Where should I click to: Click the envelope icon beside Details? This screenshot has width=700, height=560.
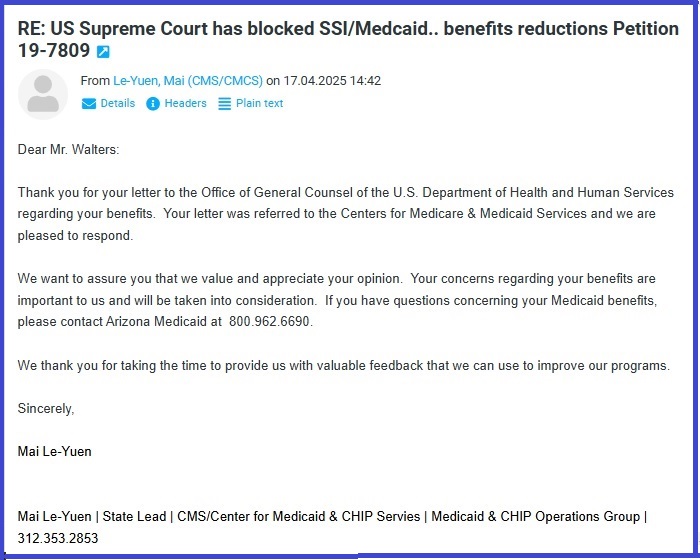pyautogui.click(x=89, y=104)
